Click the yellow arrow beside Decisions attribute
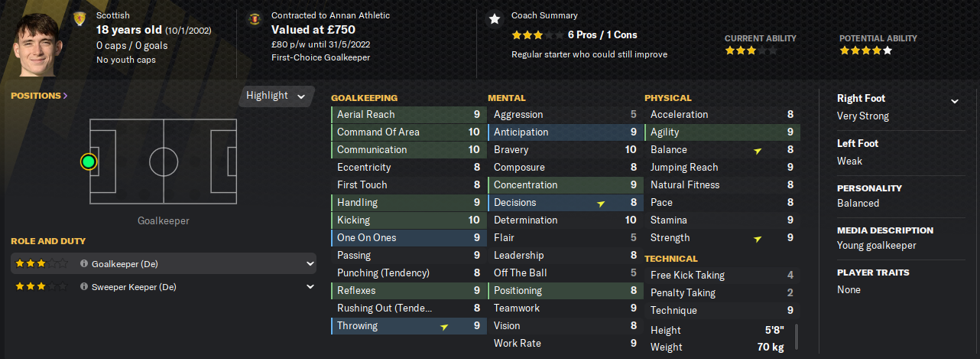980x359 pixels. [x=601, y=204]
